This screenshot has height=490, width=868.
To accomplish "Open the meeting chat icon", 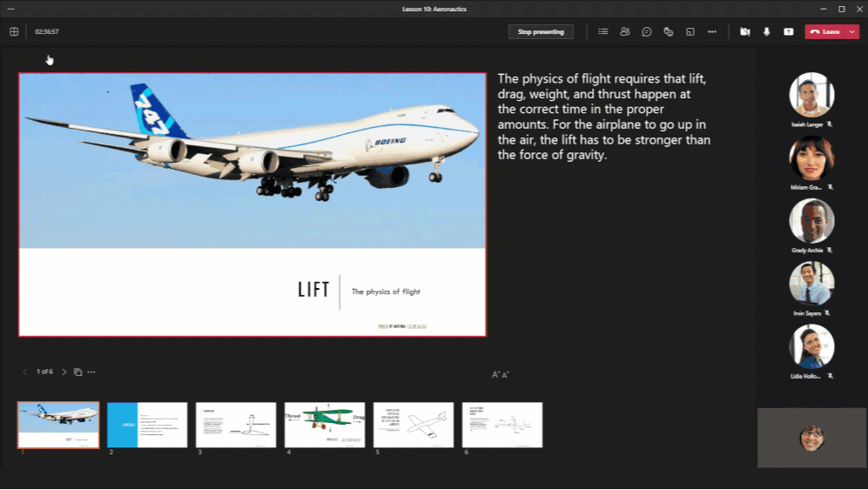I will point(647,31).
